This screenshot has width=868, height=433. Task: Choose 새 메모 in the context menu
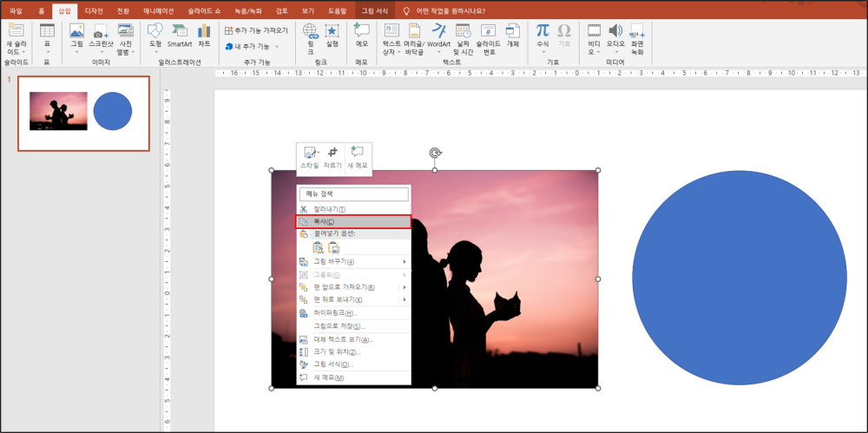tap(354, 377)
